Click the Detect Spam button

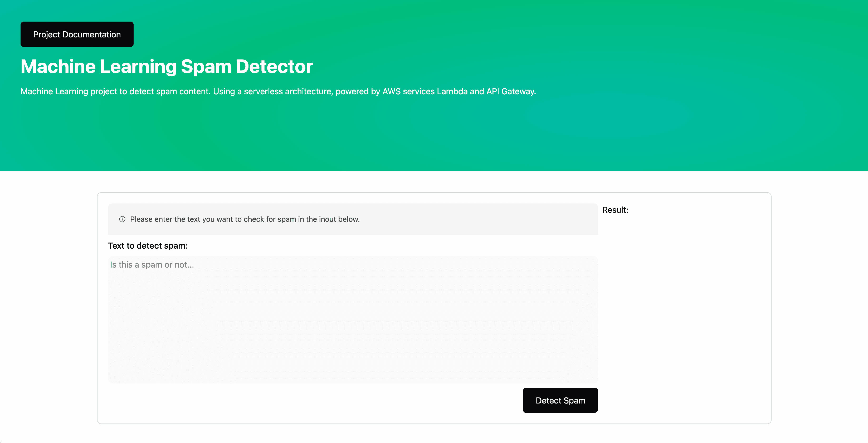point(560,400)
